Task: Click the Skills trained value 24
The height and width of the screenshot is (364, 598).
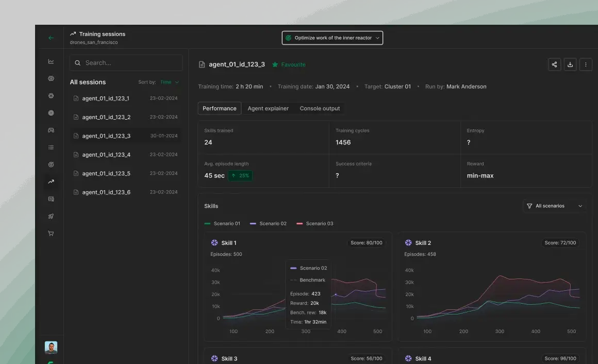Action: (208, 142)
